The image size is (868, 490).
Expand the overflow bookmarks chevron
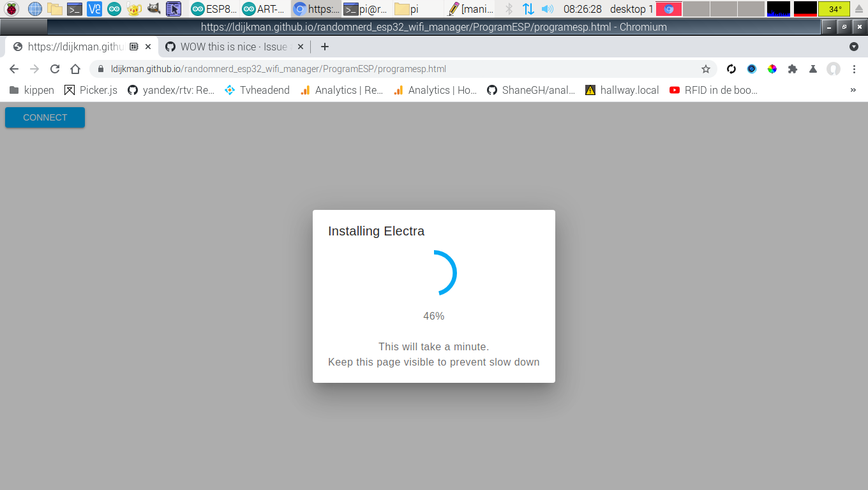[853, 90]
